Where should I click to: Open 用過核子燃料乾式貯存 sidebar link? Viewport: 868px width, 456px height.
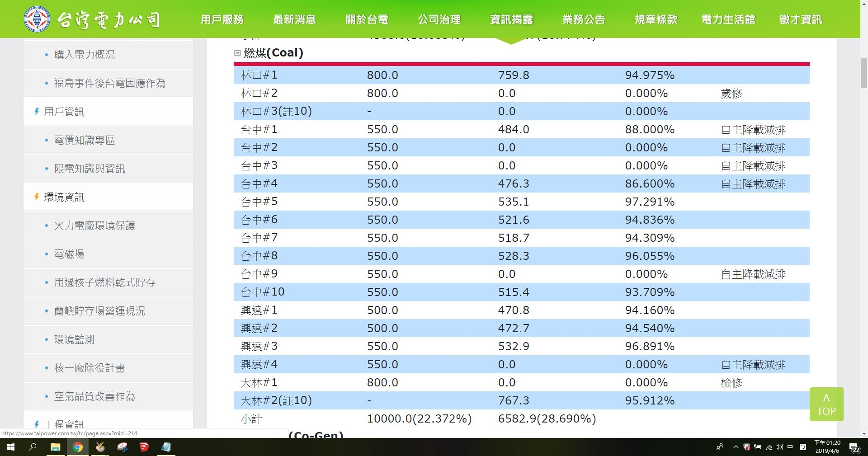click(104, 282)
